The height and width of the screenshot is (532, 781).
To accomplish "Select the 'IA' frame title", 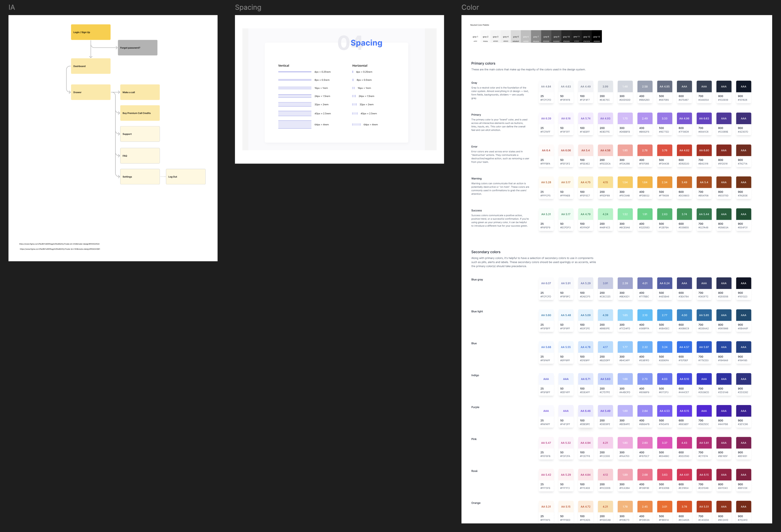I will pyautogui.click(x=12, y=7).
